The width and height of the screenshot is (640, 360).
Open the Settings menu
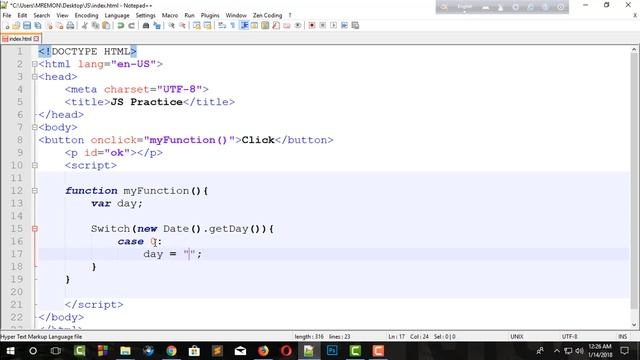145,15
